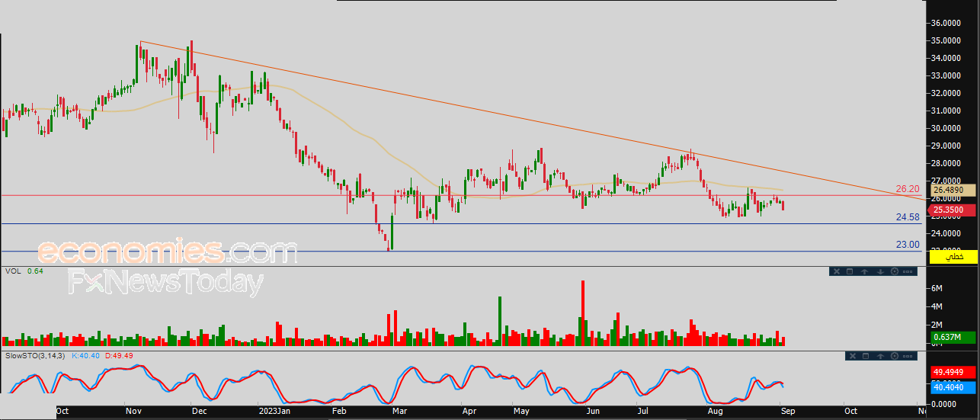This screenshot has width=980, height=420.
Task: Click the yellow خطي scale label
Action: [953, 258]
